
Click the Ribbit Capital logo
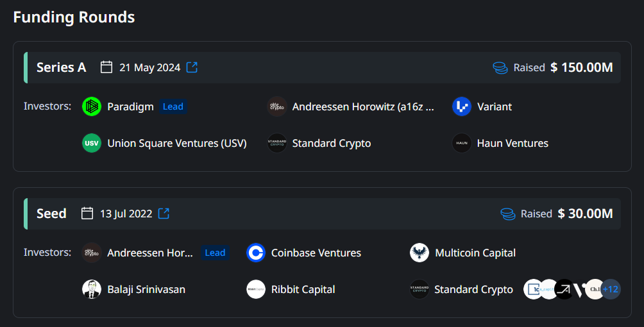pos(256,289)
